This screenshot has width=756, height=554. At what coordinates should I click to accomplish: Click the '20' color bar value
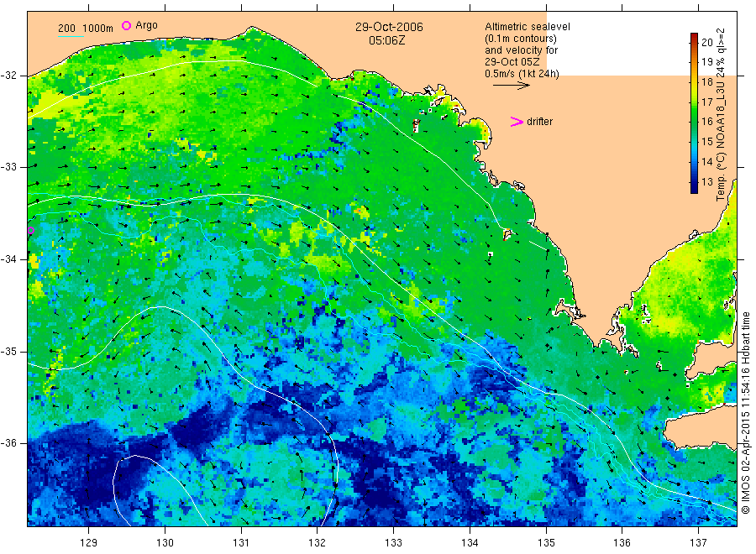pyautogui.click(x=706, y=42)
